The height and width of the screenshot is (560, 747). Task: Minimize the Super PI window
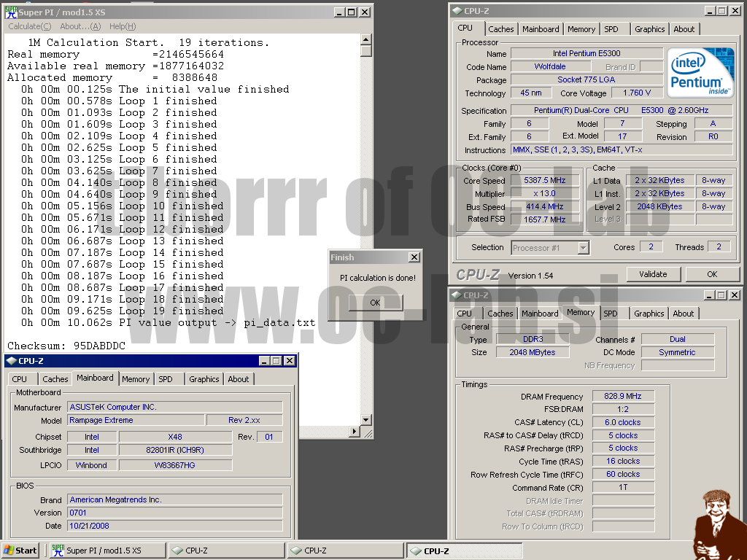click(x=338, y=12)
